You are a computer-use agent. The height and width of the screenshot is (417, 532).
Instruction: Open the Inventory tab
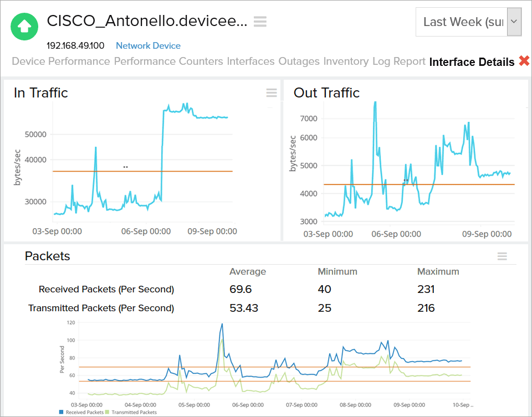pyautogui.click(x=346, y=61)
